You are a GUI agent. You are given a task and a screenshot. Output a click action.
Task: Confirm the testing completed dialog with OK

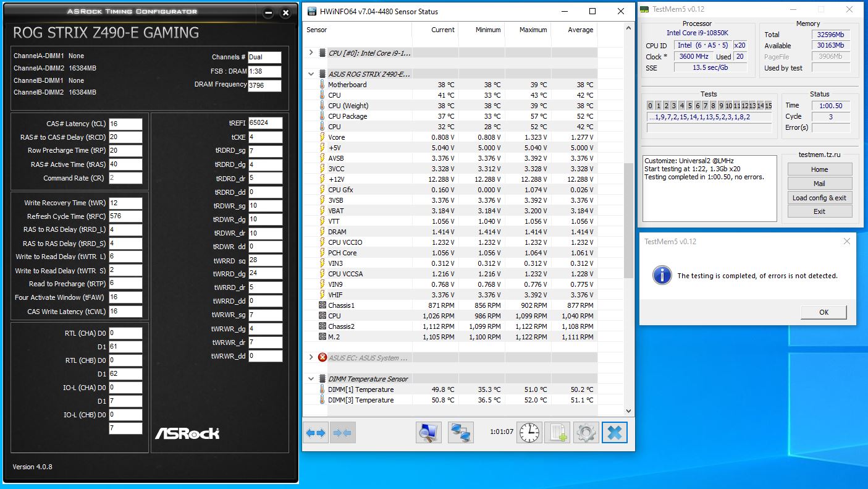(x=824, y=312)
